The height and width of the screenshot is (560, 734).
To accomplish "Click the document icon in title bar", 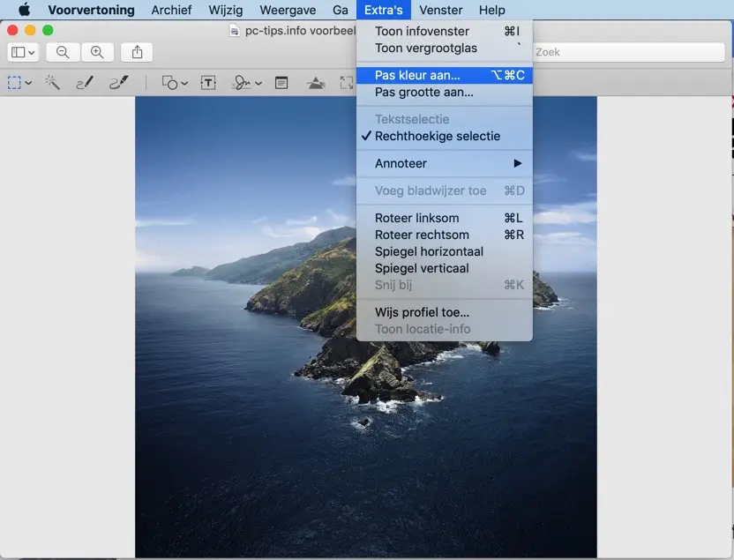I will [234, 31].
